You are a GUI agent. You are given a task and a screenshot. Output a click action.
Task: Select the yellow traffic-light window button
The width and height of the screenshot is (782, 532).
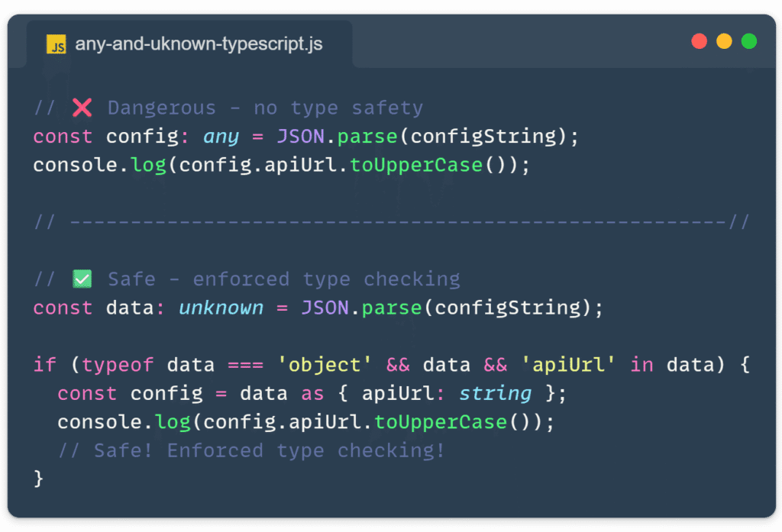click(724, 41)
